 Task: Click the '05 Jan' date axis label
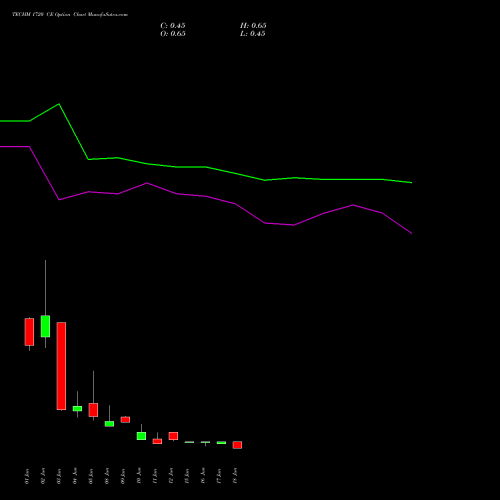point(91,476)
